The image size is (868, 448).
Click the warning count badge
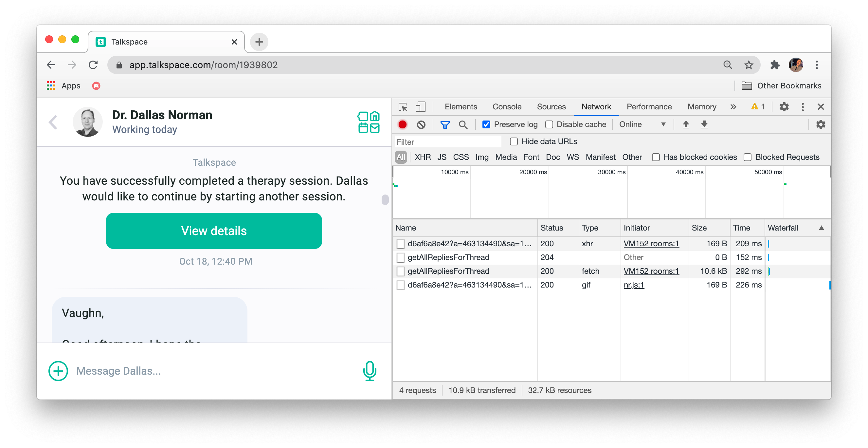click(758, 107)
